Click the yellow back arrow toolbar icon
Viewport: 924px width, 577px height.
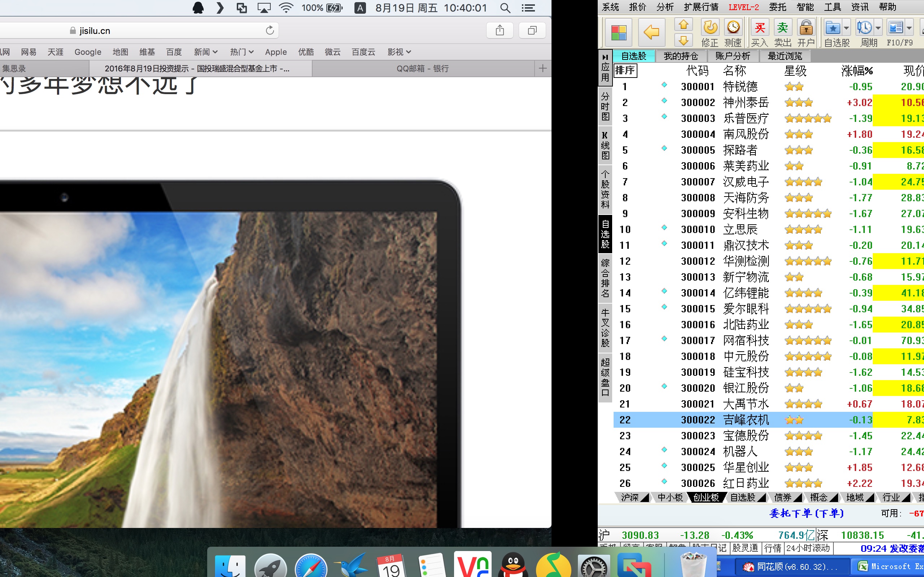(651, 32)
